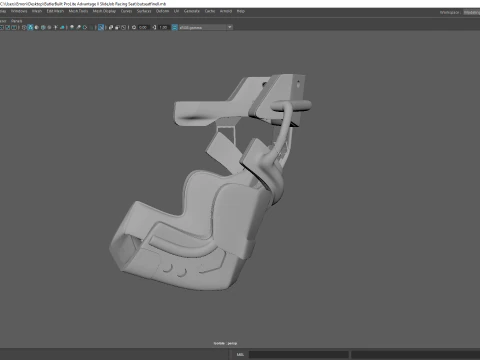Image resolution: width=480 pixels, height=360 pixels.
Task: Open the Windows menu
Action: point(19,11)
